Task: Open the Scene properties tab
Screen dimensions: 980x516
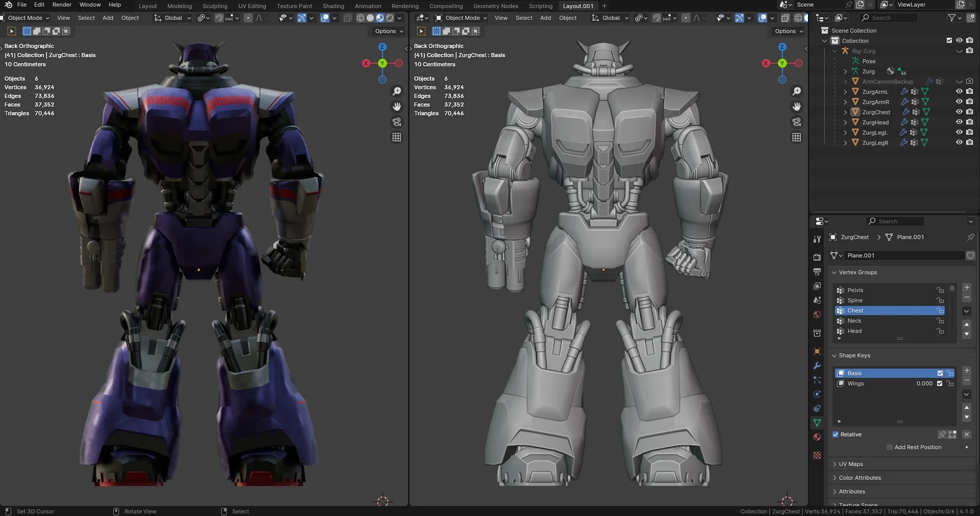Action: click(x=817, y=300)
